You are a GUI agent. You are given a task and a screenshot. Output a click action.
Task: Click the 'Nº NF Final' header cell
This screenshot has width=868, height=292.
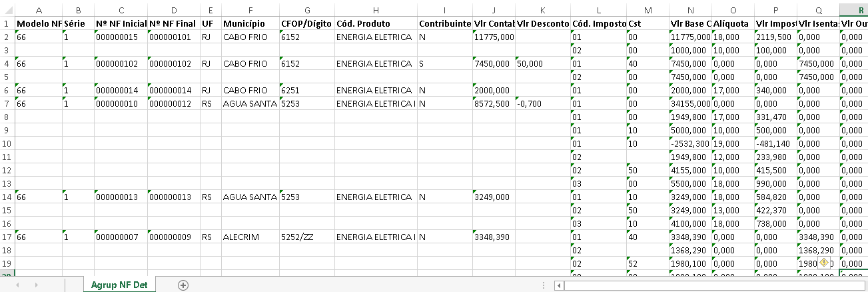[173, 23]
